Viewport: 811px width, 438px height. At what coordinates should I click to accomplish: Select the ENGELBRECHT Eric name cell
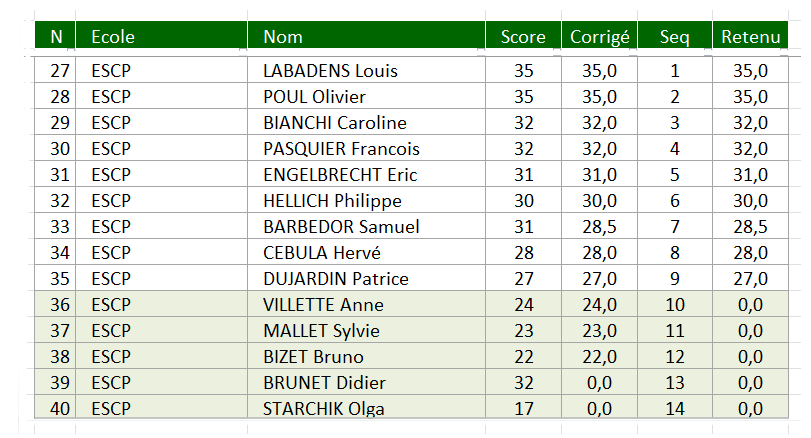(340, 175)
